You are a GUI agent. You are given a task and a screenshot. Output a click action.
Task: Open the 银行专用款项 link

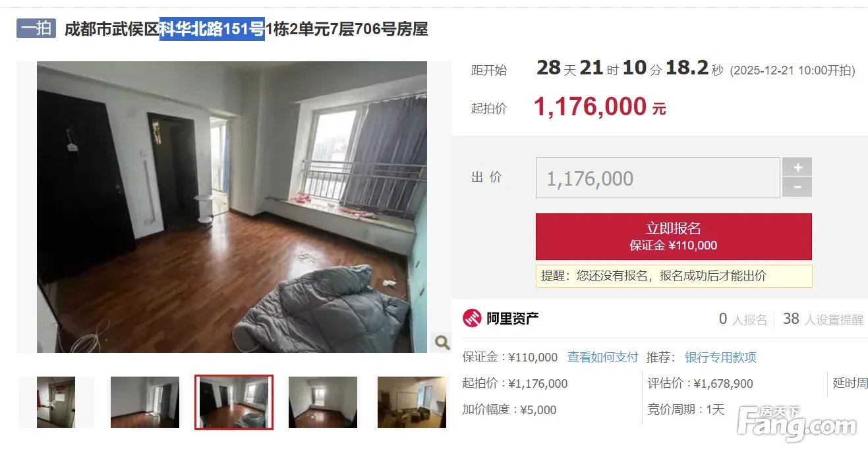point(720,357)
